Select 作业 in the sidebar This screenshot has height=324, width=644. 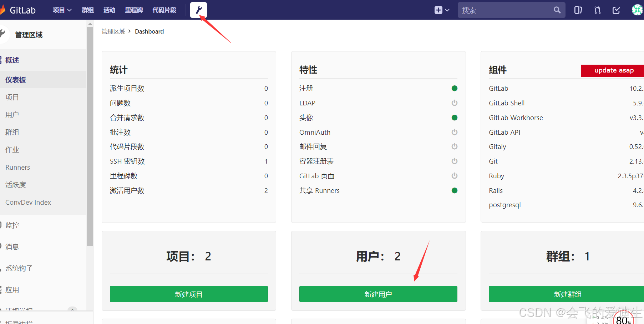click(x=12, y=150)
